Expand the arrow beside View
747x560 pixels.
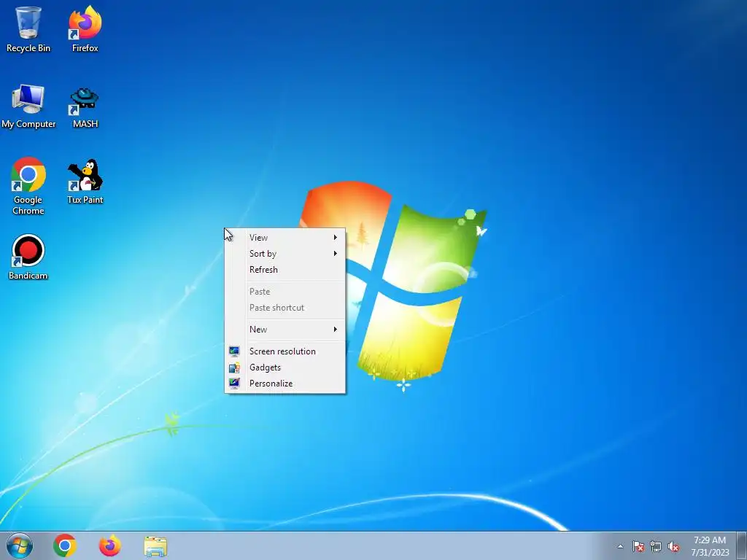click(x=336, y=237)
